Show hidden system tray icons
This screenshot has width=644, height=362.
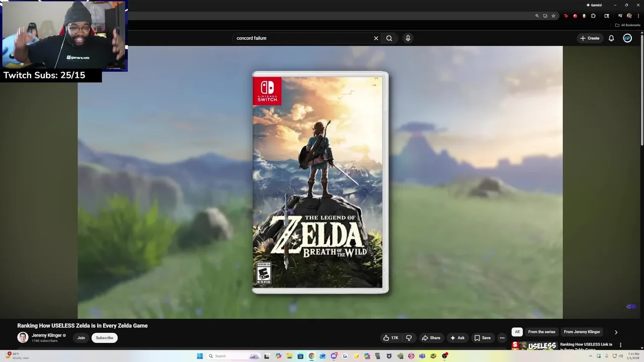pyautogui.click(x=591, y=356)
